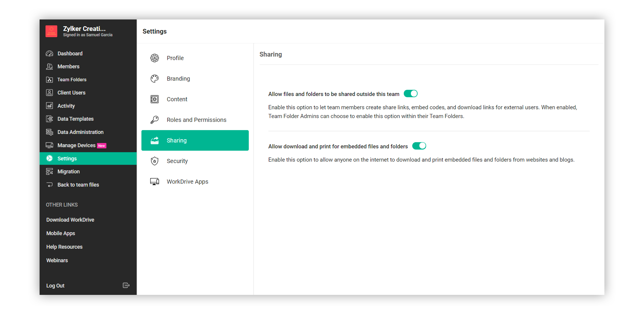Toggle download and print for embedded files

(x=419, y=146)
